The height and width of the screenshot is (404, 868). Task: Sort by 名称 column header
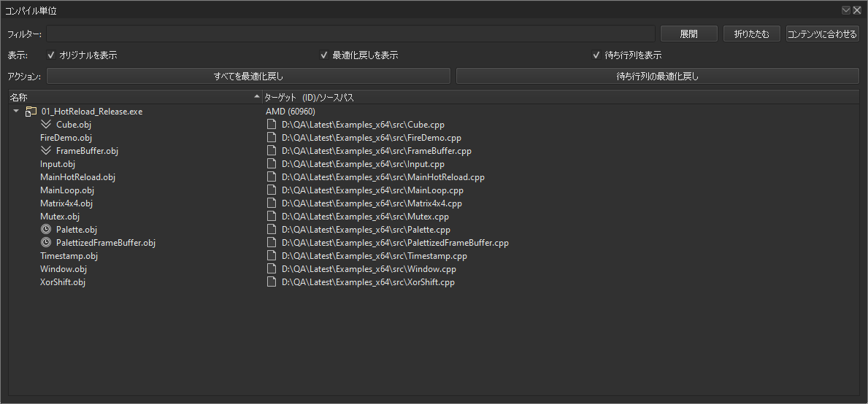click(x=134, y=97)
